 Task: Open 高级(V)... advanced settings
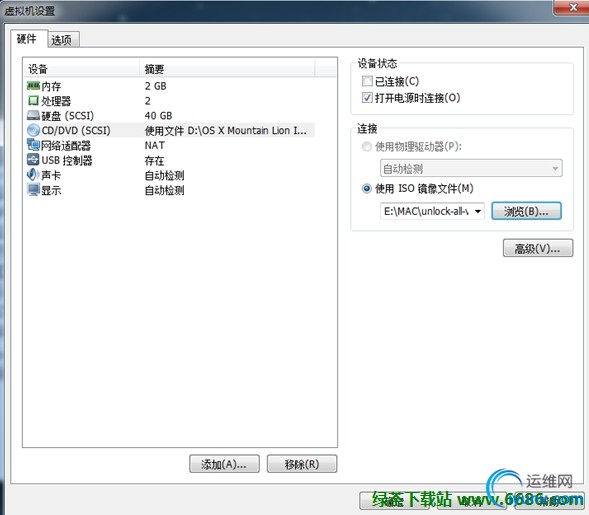click(x=538, y=248)
